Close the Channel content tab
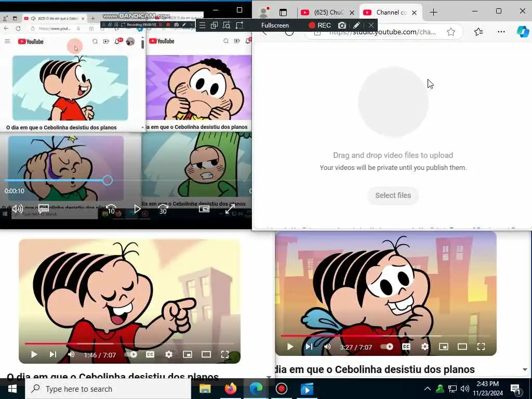The image size is (532, 399). [414, 12]
